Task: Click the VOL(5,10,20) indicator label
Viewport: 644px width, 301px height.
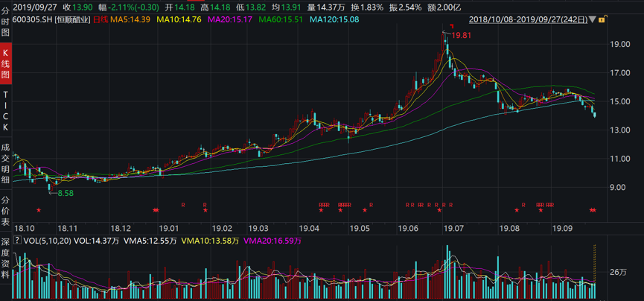Action: 47,241
